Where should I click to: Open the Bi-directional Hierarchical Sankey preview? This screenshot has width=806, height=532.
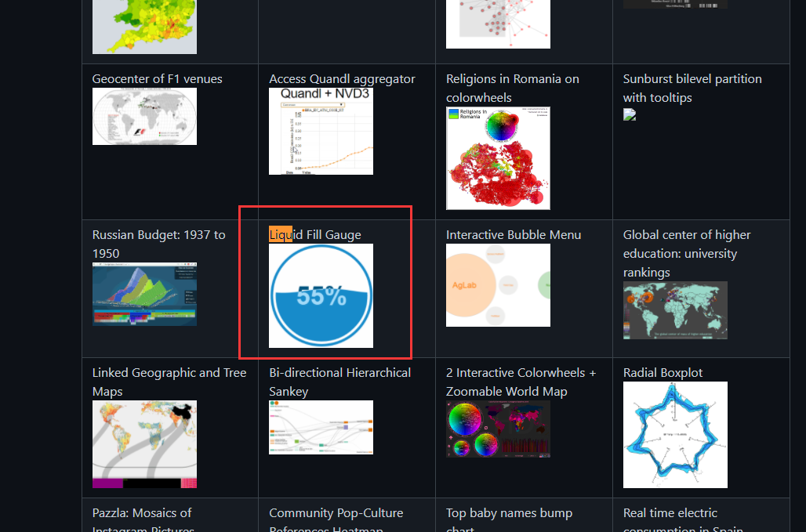[x=321, y=427]
